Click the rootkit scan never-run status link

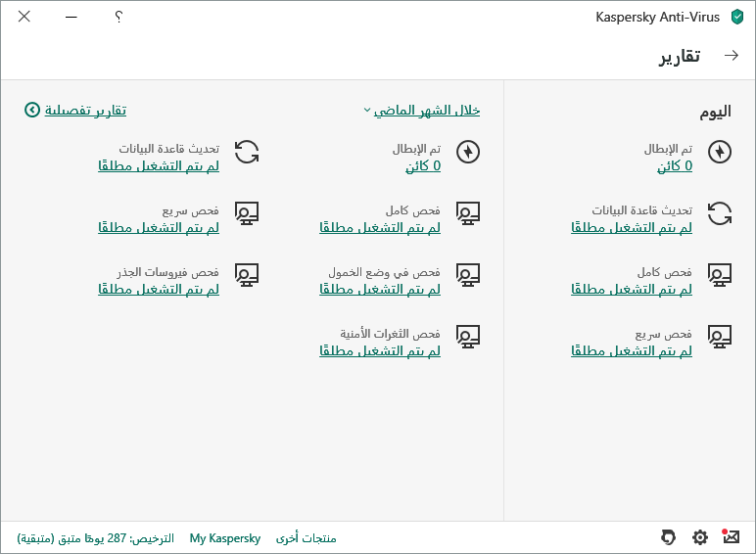click(158, 290)
